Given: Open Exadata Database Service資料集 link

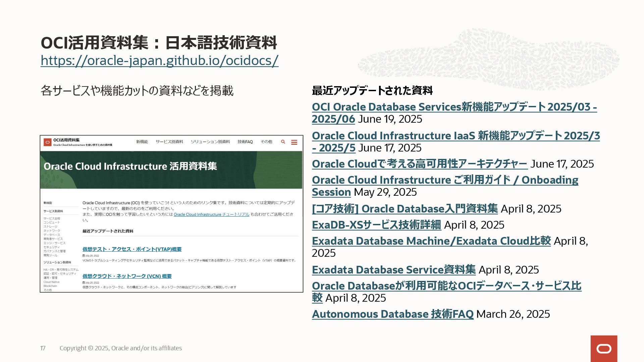Looking at the screenshot, I should [x=394, y=270].
